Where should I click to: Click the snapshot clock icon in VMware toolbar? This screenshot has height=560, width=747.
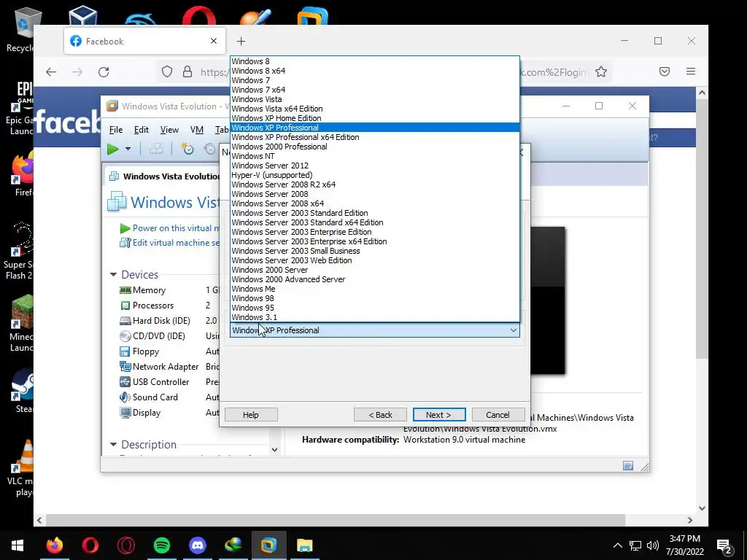[187, 149]
